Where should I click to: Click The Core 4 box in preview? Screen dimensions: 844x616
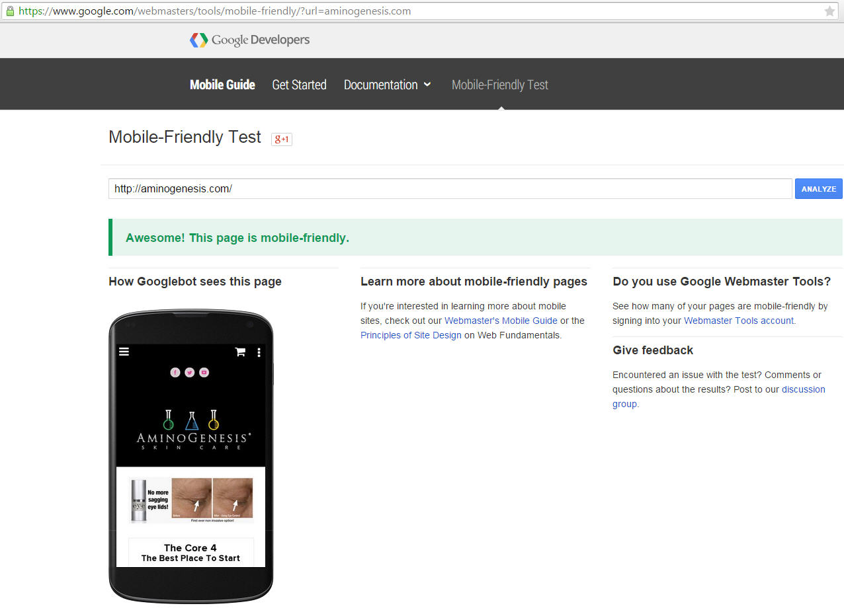190,553
